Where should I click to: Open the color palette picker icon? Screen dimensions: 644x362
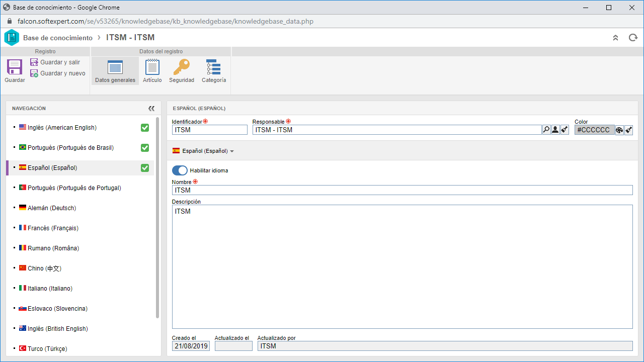[620, 130]
